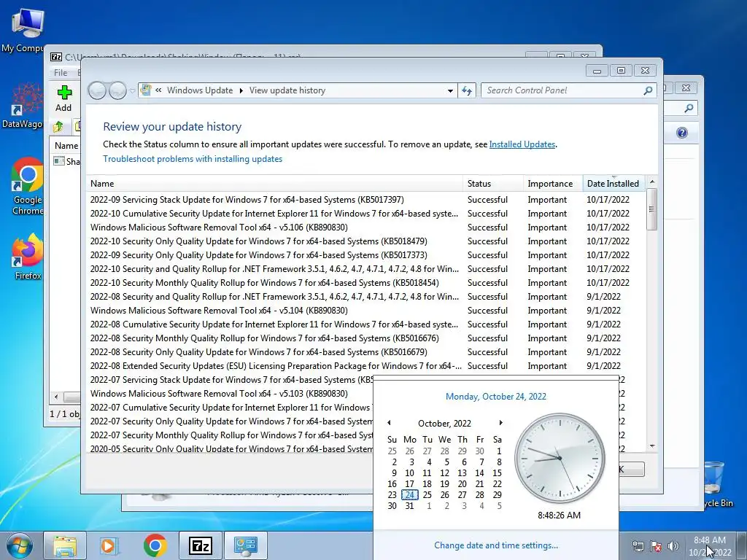Image resolution: width=747 pixels, height=560 pixels.
Task: Go to next month in calendar
Action: 500,423
